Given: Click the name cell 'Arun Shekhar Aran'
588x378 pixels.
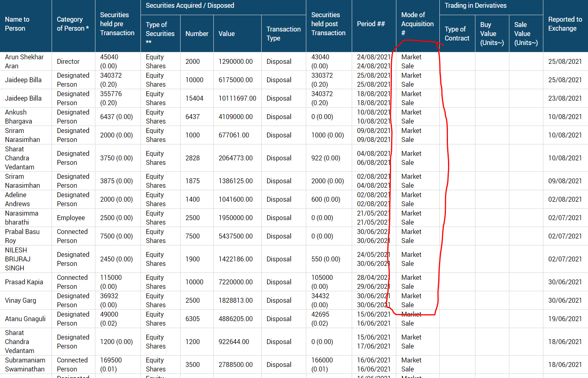Looking at the screenshot, I should coord(24,61).
